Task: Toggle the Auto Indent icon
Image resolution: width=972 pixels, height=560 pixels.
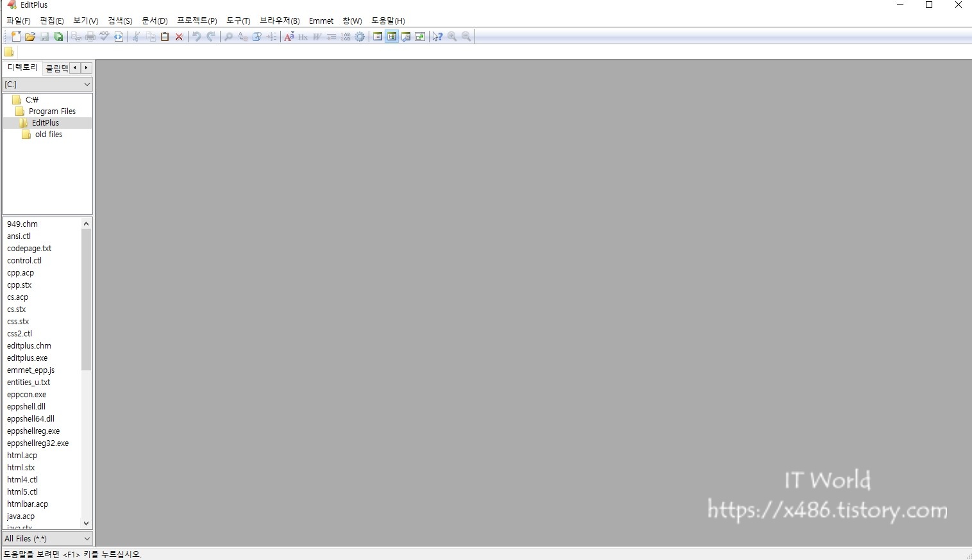Action: tap(331, 37)
